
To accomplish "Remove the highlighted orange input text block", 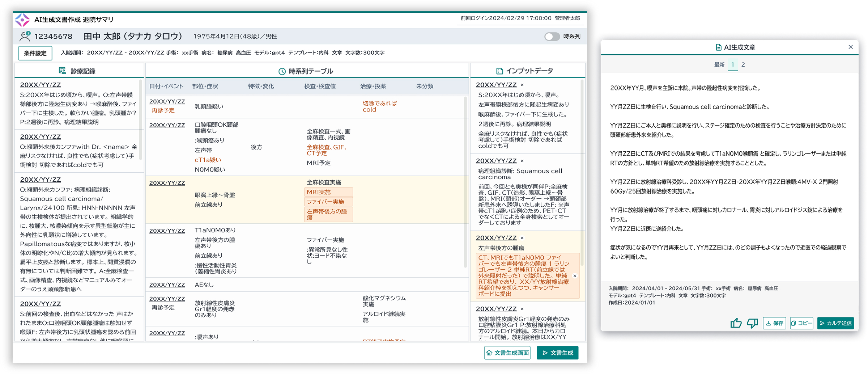I will click(x=575, y=276).
